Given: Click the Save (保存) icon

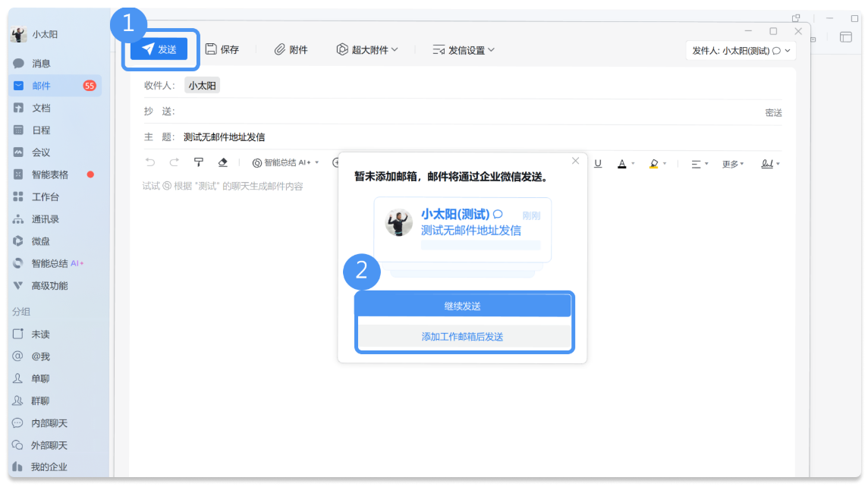Looking at the screenshot, I should click(222, 49).
